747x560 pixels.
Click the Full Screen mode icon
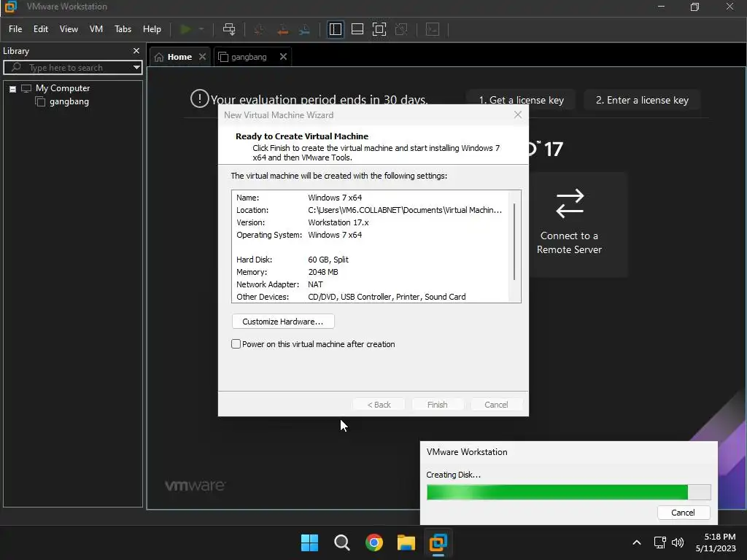tap(379, 29)
